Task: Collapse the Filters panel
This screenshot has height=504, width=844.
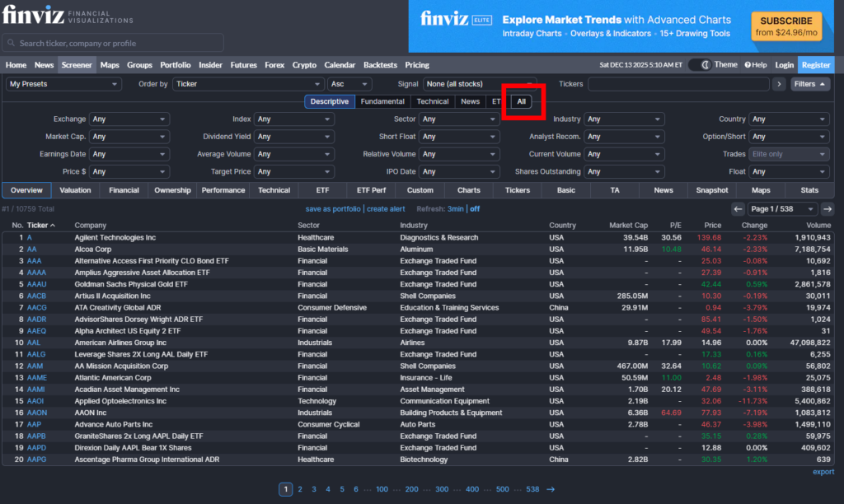Action: 810,84
